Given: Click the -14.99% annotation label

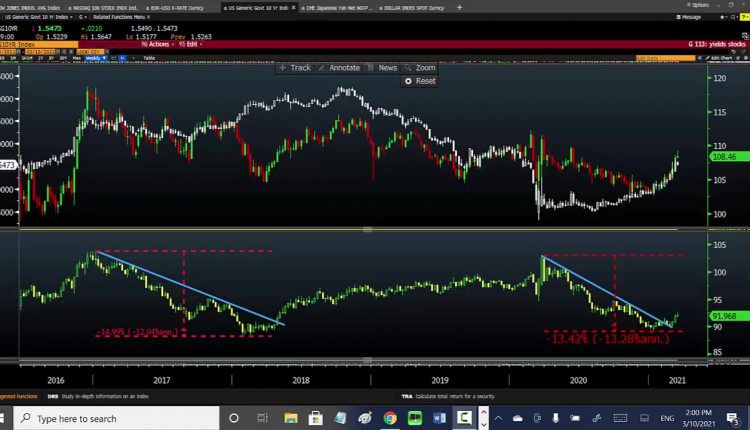Looking at the screenshot, I should [137, 331].
